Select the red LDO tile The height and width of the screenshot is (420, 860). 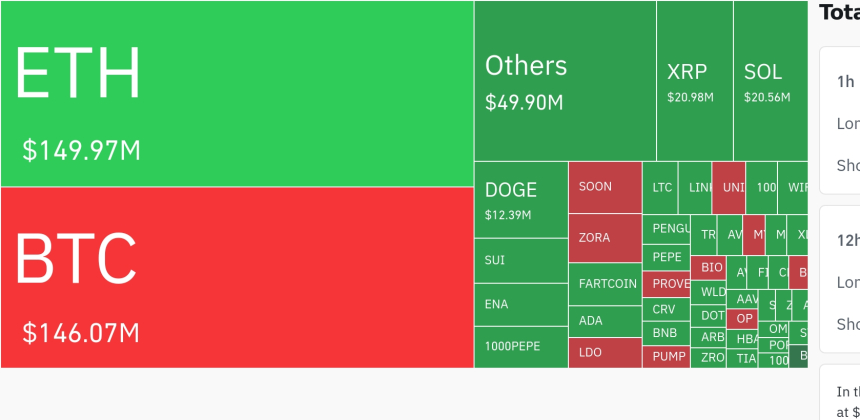tap(605, 353)
